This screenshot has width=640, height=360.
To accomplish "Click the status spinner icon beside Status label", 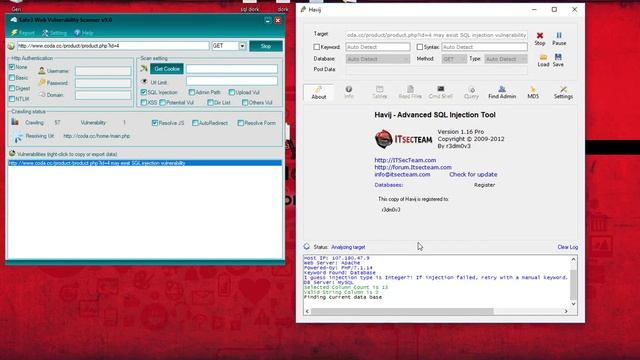I will (x=307, y=247).
